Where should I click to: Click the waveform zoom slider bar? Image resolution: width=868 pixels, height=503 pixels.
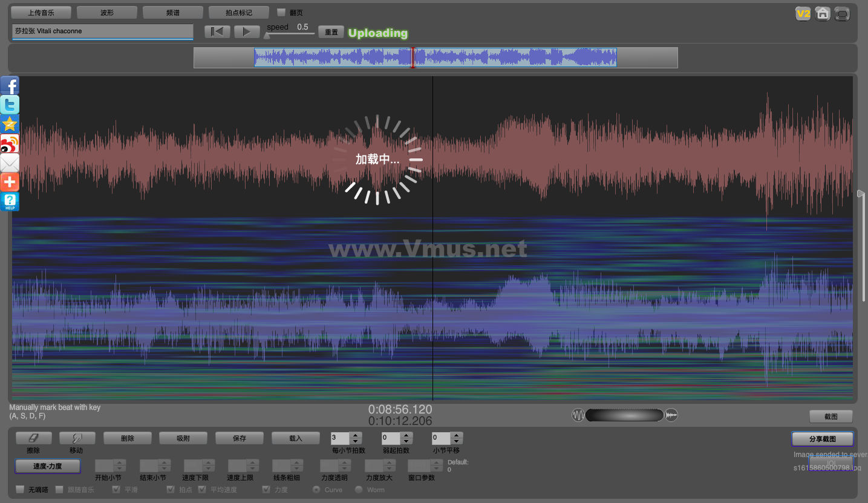624,415
